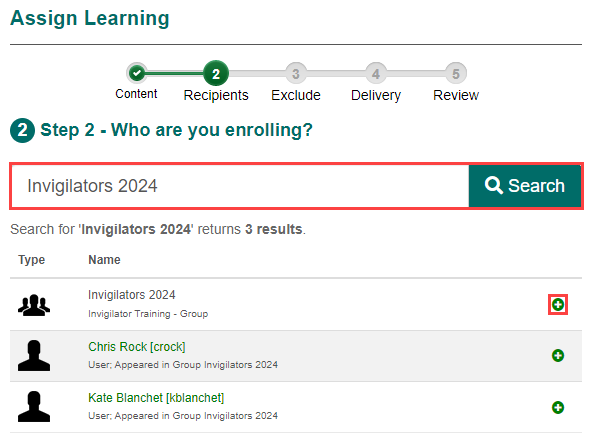The image size is (590, 438).
Task: Click the group icon for Invigilators 2024
Action: [34, 305]
